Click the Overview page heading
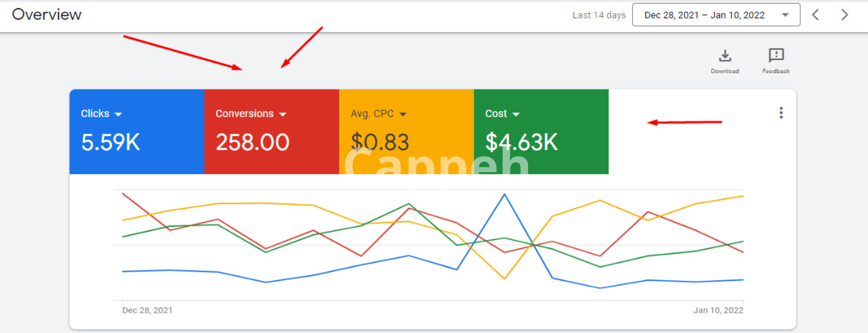868x333 pixels. click(x=47, y=14)
